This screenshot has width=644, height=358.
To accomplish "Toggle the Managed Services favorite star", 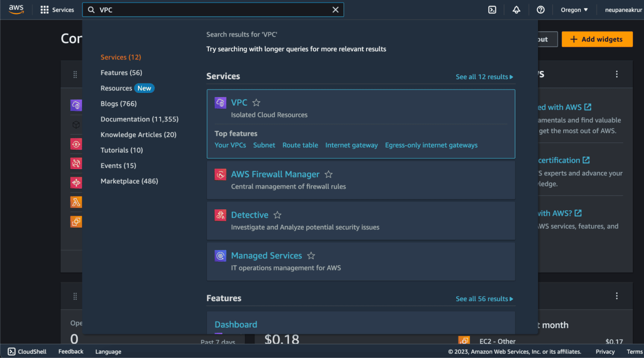I will pos(311,255).
